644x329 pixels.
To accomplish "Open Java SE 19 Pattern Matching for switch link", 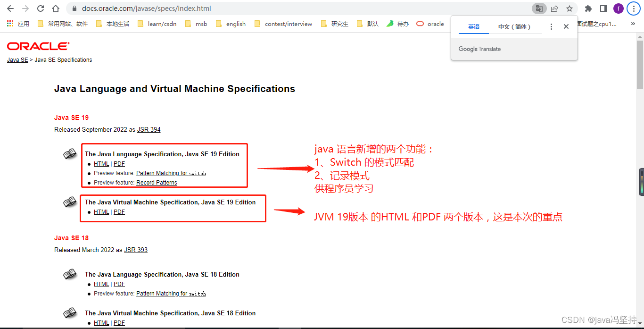I will (x=171, y=173).
